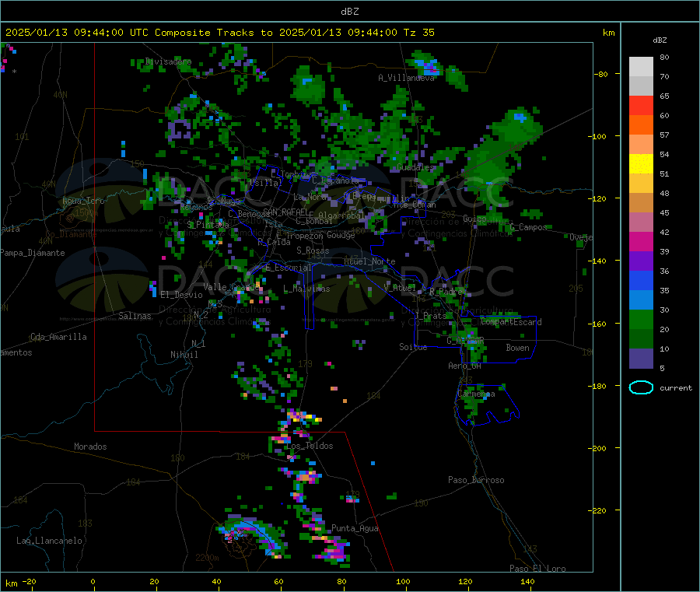Click the Agua_Toro location label
The height and width of the screenshot is (592, 700).
(83, 201)
